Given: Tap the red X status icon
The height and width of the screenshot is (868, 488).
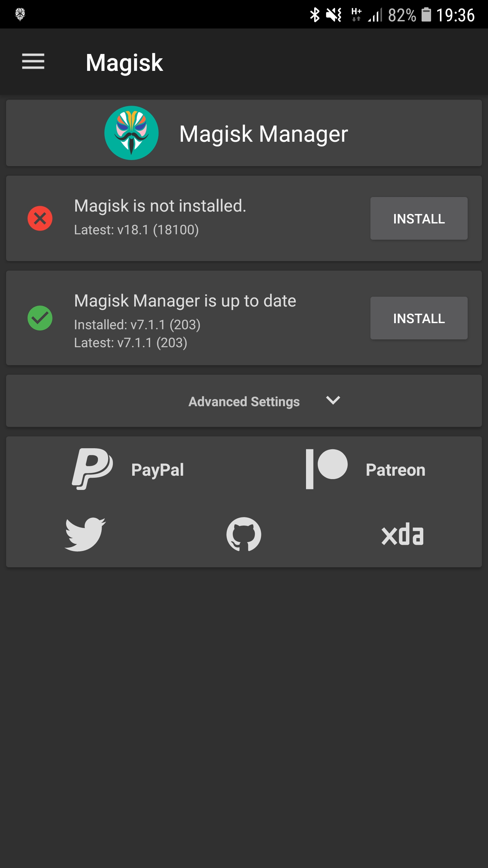Looking at the screenshot, I should click(40, 218).
